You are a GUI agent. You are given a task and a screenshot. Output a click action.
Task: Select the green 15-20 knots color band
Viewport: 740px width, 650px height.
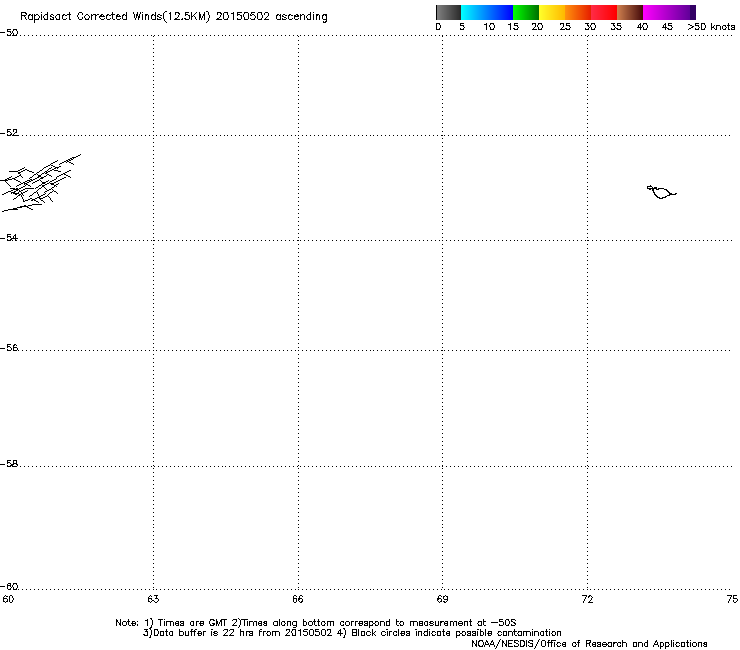[x=526, y=12]
